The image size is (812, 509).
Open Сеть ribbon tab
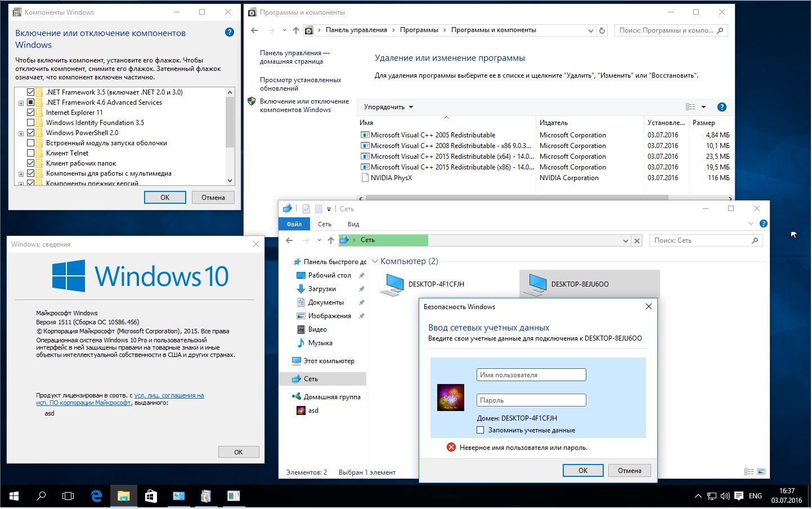point(325,224)
